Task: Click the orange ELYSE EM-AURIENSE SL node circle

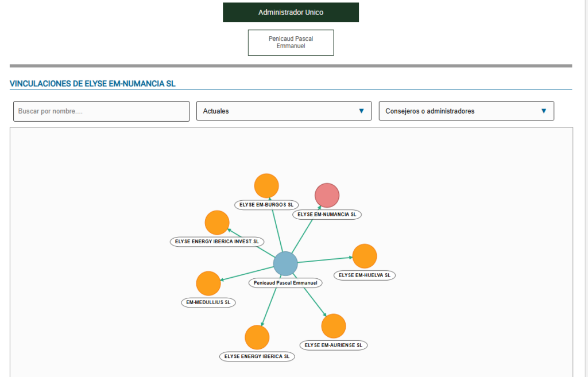Action: (334, 326)
